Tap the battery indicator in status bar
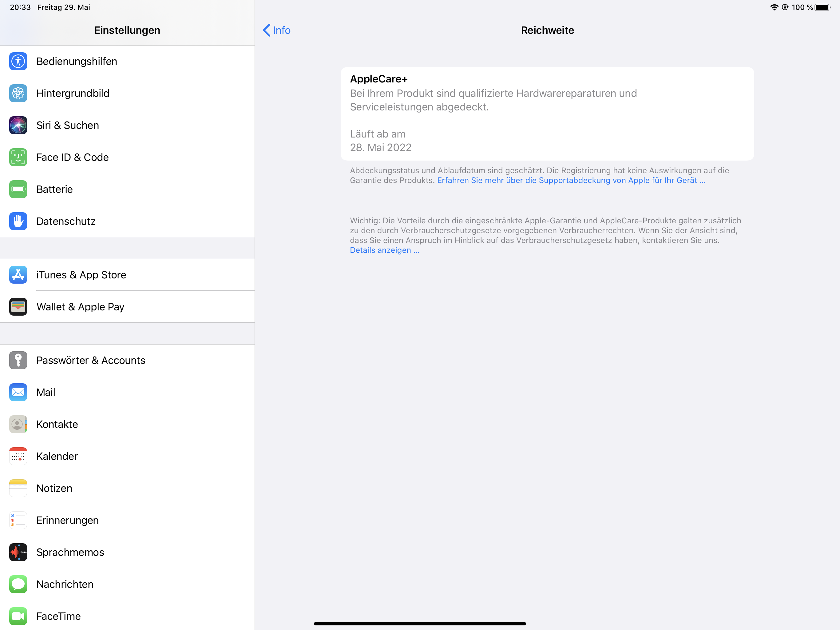Viewport: 840px width, 630px height. (822, 7)
